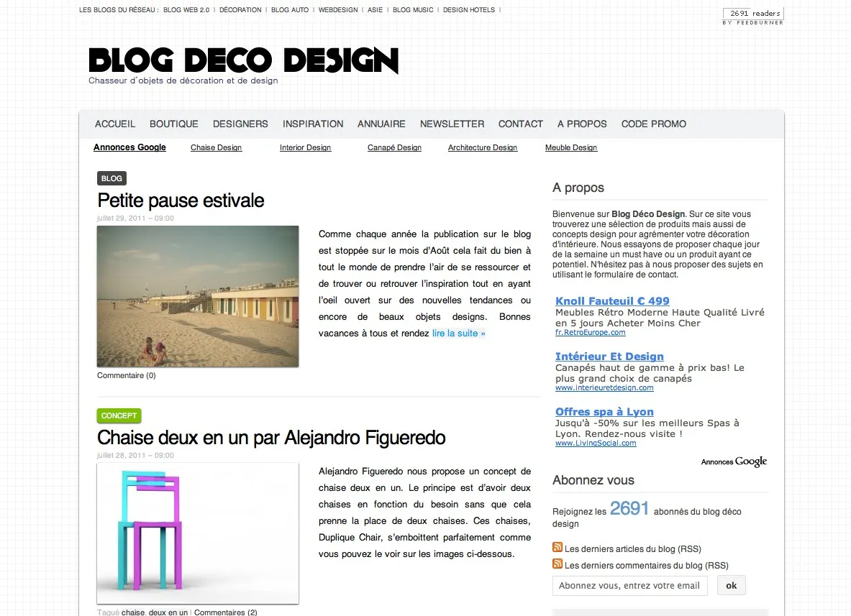
Task: Click the FeedBurner readers count badge
Action: 753,17
